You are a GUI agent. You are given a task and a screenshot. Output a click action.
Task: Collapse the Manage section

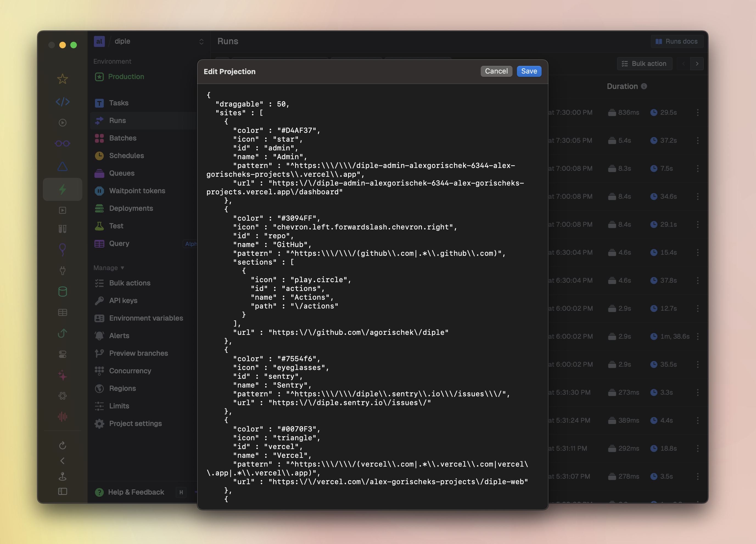[x=109, y=268]
